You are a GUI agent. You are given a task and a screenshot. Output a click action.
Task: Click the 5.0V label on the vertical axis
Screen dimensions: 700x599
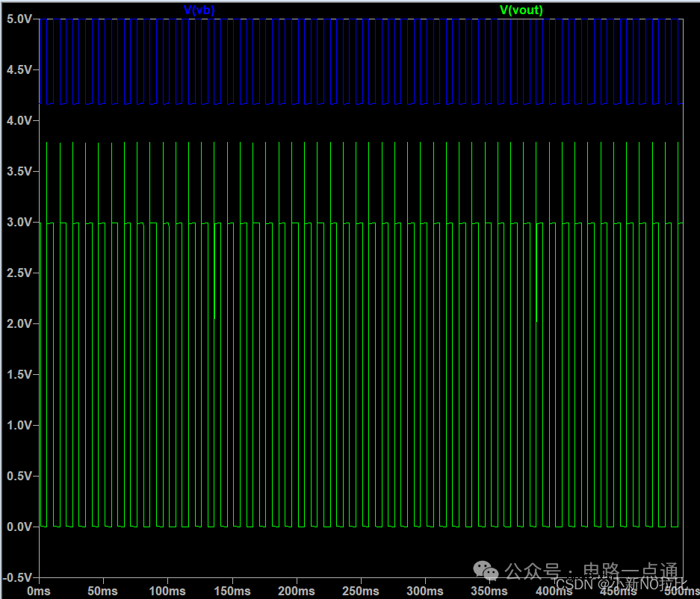(19, 19)
